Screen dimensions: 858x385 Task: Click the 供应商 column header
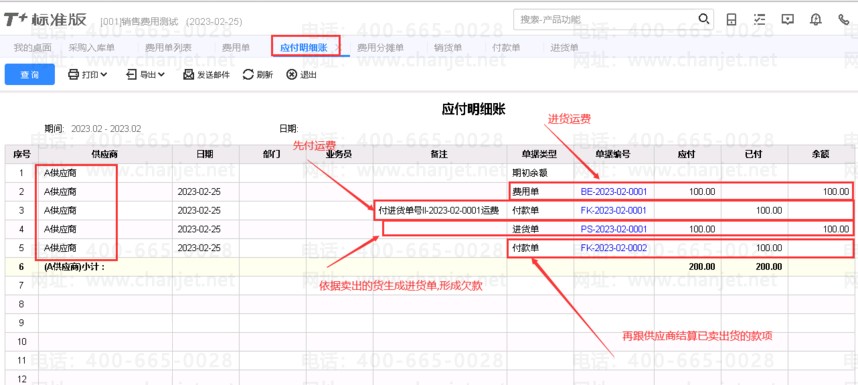pos(105,154)
